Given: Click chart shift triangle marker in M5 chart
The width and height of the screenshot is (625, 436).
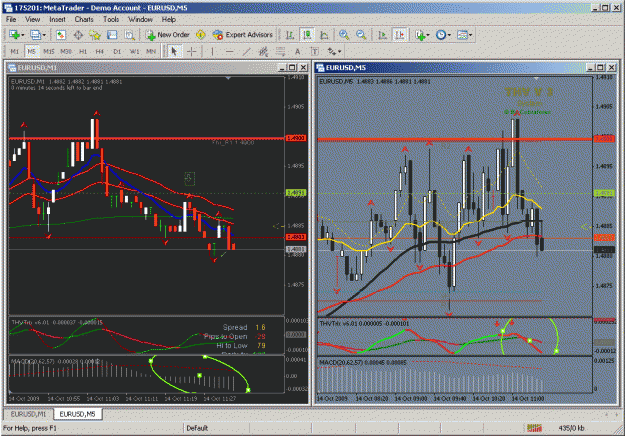Looking at the screenshot, I should tap(536, 78).
